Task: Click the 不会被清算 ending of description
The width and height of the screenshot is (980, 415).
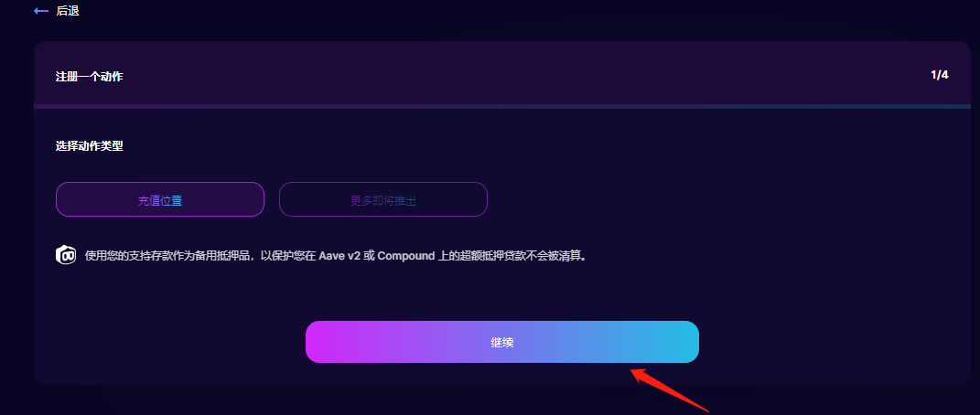Action: tap(555, 256)
